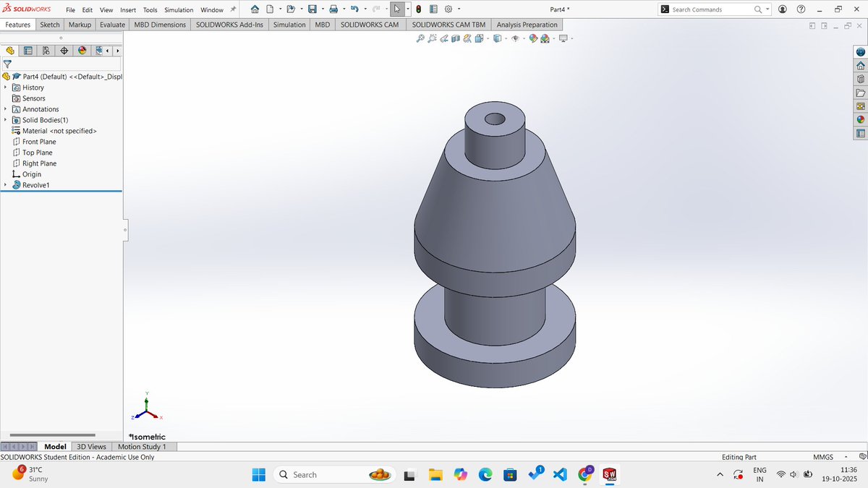Open the DisplayManager color ball tab
The image size is (868, 488).
(x=82, y=51)
